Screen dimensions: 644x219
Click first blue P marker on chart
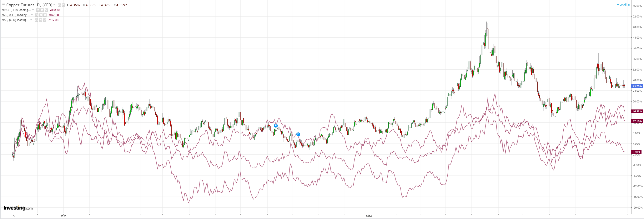click(x=276, y=126)
